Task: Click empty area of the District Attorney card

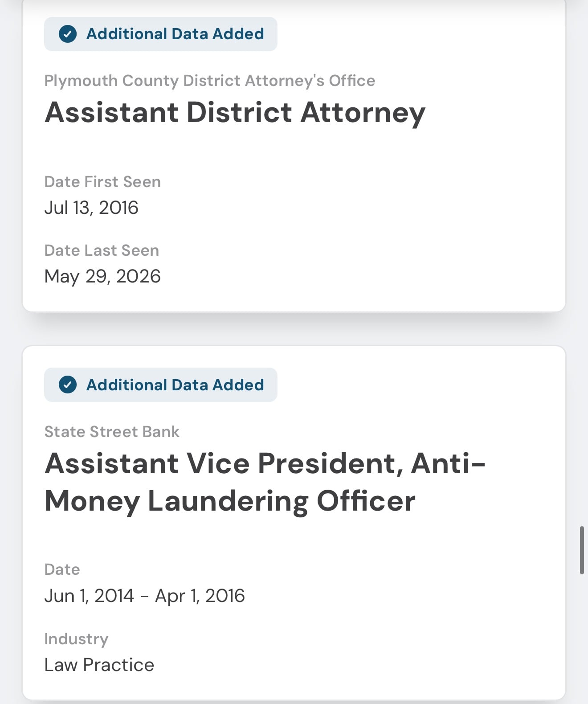Action: click(x=379, y=223)
